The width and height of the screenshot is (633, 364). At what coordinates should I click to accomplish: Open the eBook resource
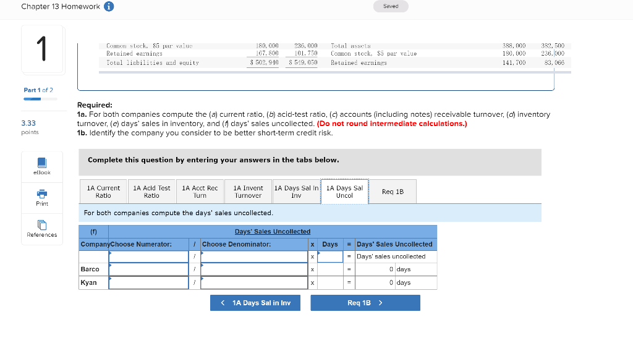[x=41, y=166]
